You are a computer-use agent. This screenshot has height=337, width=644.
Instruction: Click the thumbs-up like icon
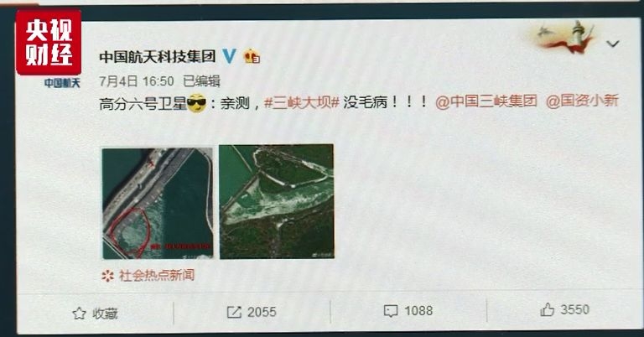(547, 309)
